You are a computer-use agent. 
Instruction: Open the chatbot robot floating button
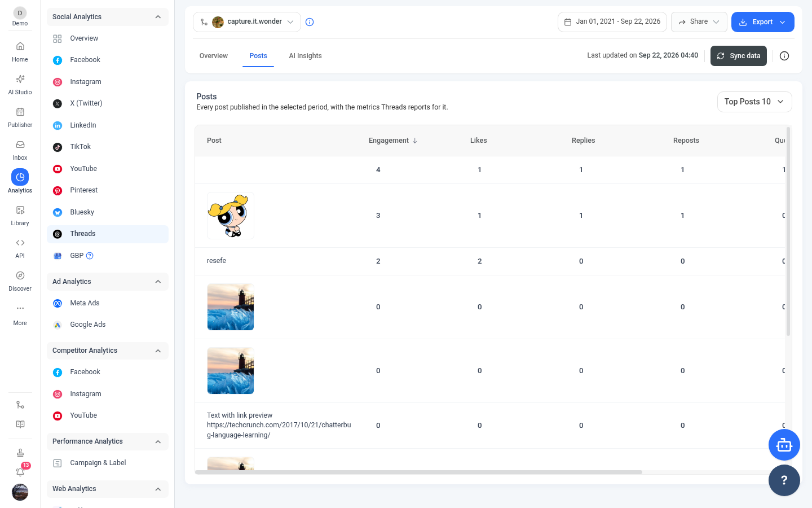(784, 445)
